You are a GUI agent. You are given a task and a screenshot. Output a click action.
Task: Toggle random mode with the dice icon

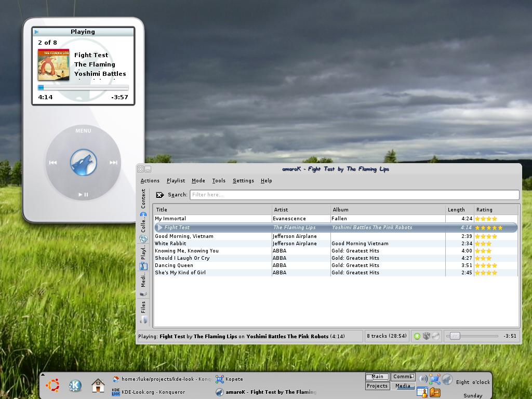[x=427, y=336]
